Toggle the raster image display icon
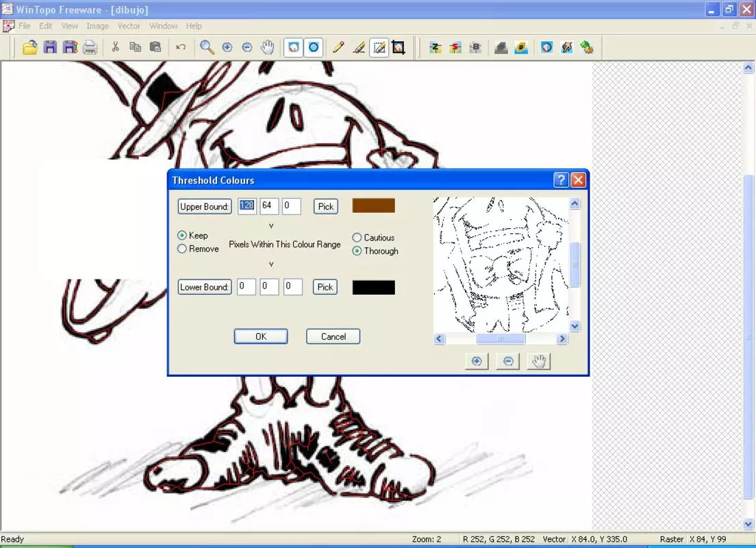This screenshot has height=548, width=756. [293, 47]
